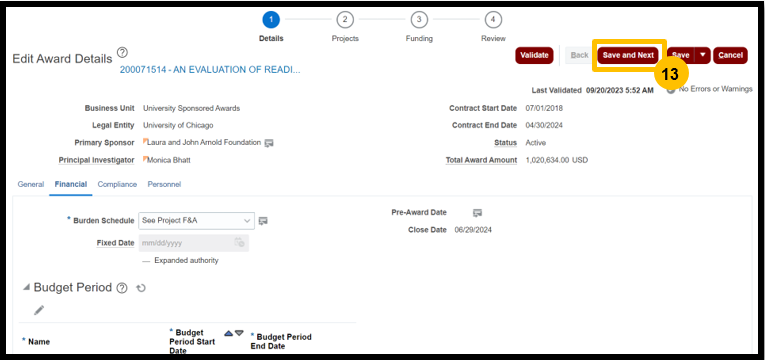Click the Fixed Date input field

click(x=194, y=242)
